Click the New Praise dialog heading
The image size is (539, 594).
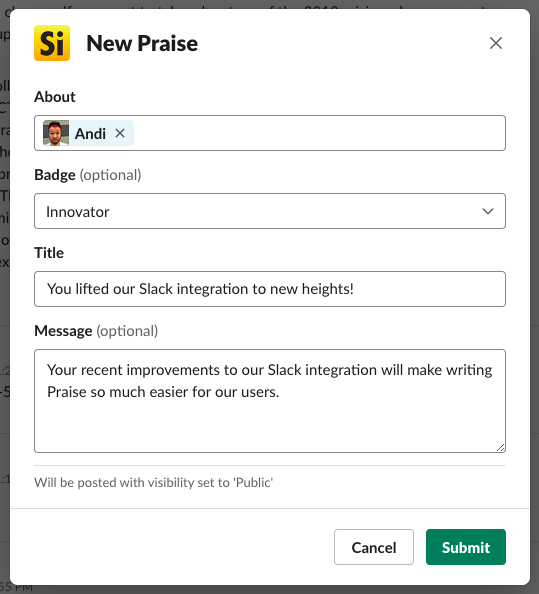click(142, 43)
